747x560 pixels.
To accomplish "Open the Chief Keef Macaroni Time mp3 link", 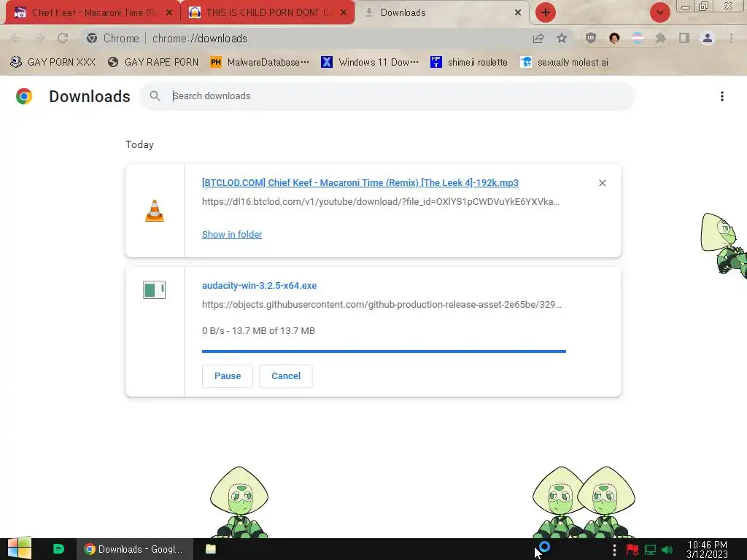I will (360, 182).
